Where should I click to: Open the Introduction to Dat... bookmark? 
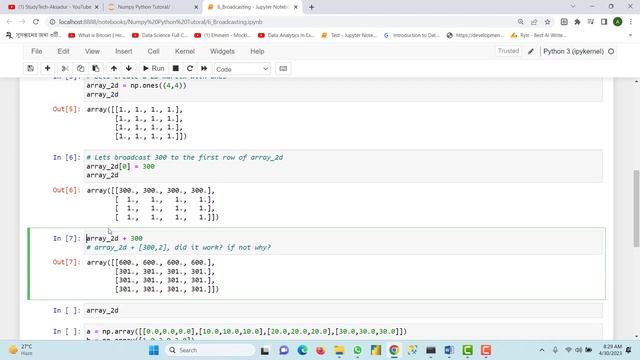[411, 36]
